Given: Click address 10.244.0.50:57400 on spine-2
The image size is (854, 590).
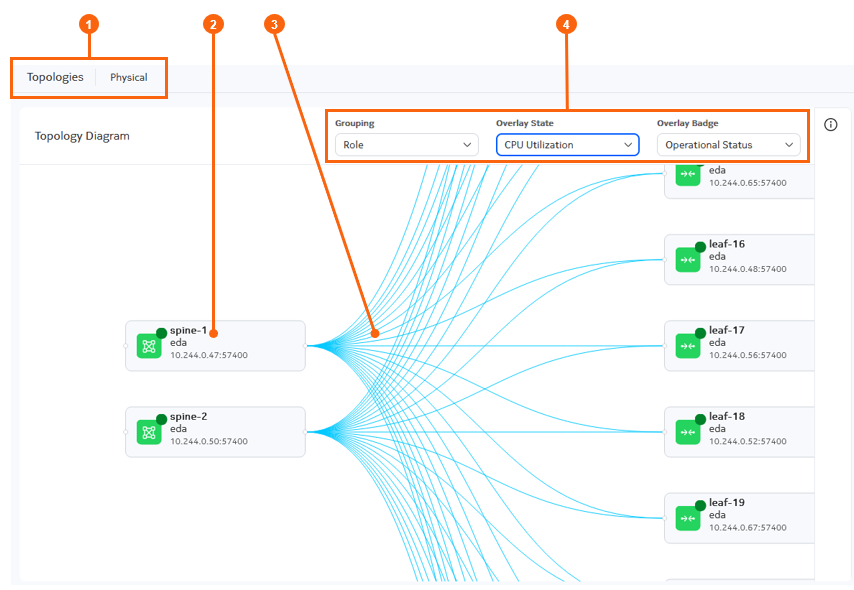Looking at the screenshot, I should point(209,441).
